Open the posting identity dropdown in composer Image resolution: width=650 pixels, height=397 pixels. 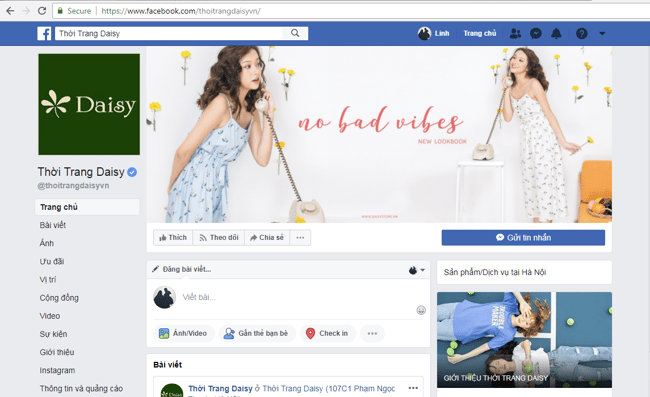point(417,270)
